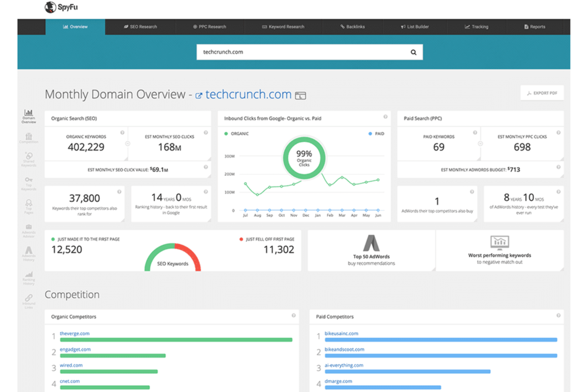Image resolution: width=588 pixels, height=392 pixels.
Task: Click help icon on Paid Keywords card
Action: [475, 133]
